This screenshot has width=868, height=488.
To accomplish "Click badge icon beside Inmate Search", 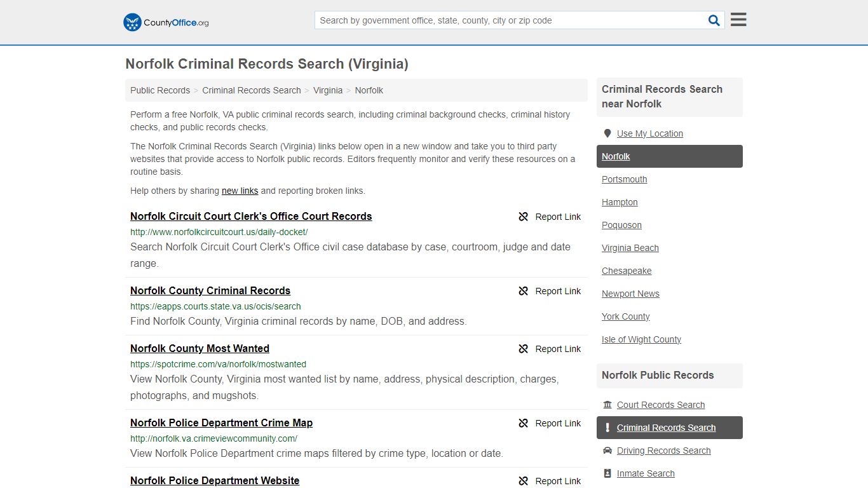I will 607,473.
